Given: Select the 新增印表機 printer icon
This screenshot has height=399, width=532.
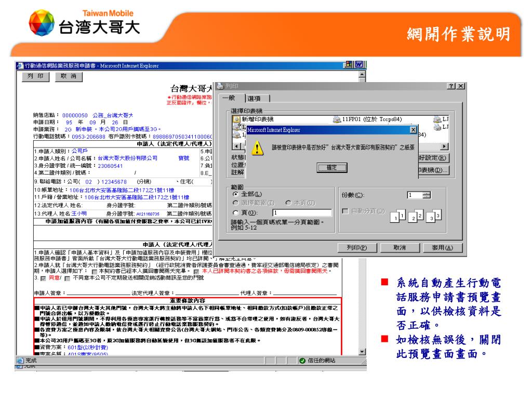Looking at the screenshot, I should [236, 119].
